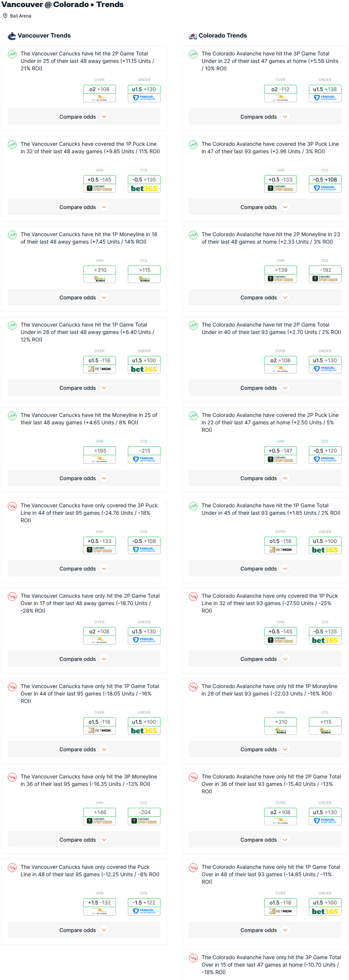Expand Compare odds chevron for Canucks 1P Moneyline trend

tap(104, 297)
